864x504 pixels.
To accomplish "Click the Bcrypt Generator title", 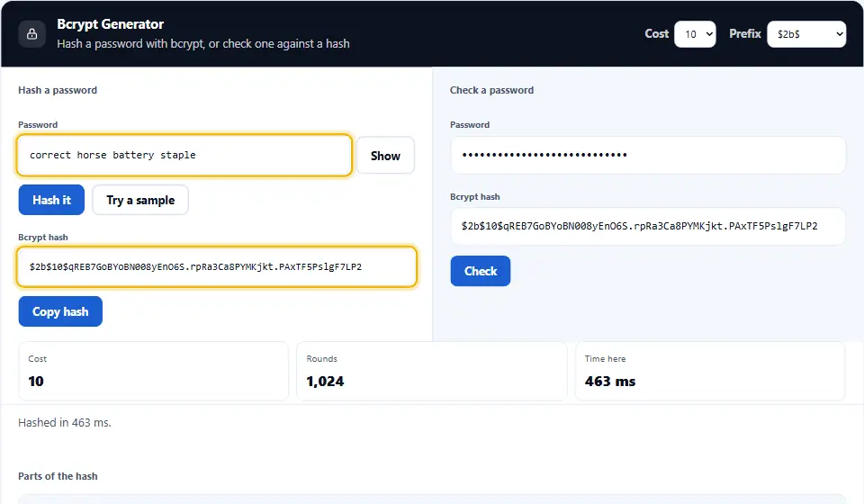I will (x=110, y=24).
